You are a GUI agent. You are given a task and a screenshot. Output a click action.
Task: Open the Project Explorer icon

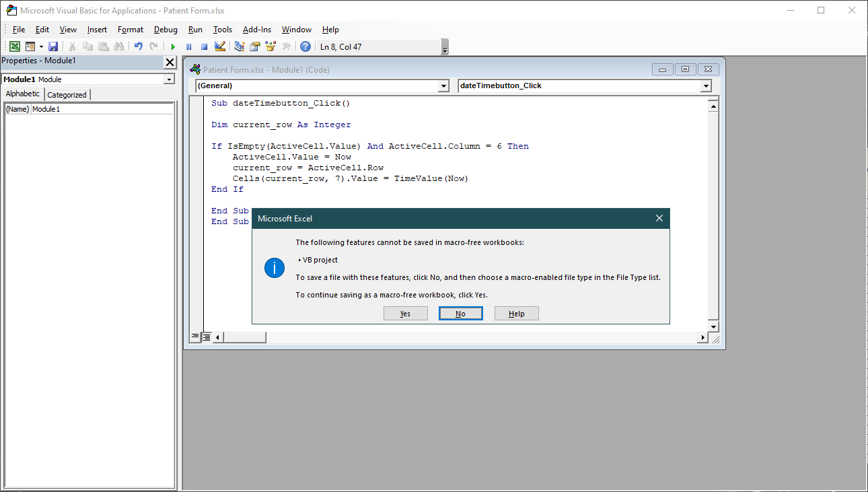[239, 46]
